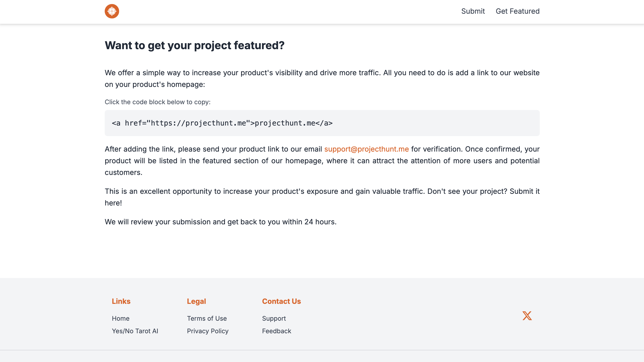Click the orange ProjectHunt logo
The width and height of the screenshot is (644, 362).
(x=112, y=11)
